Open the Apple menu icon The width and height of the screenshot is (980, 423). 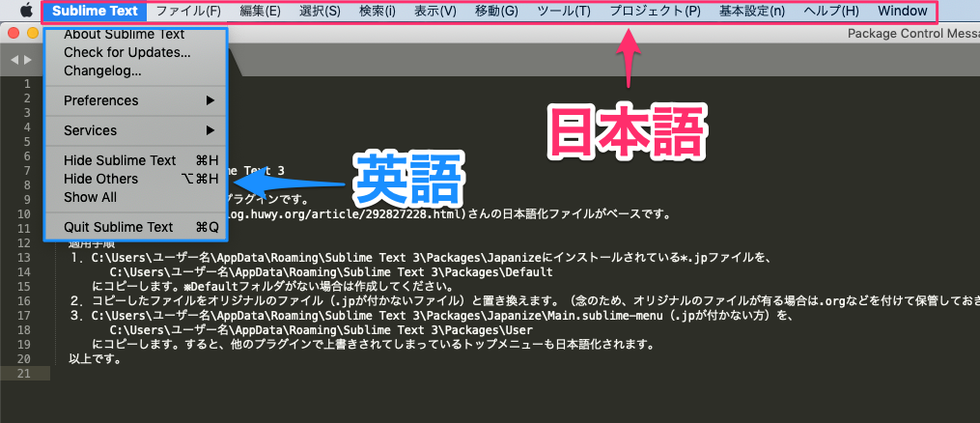27,11
